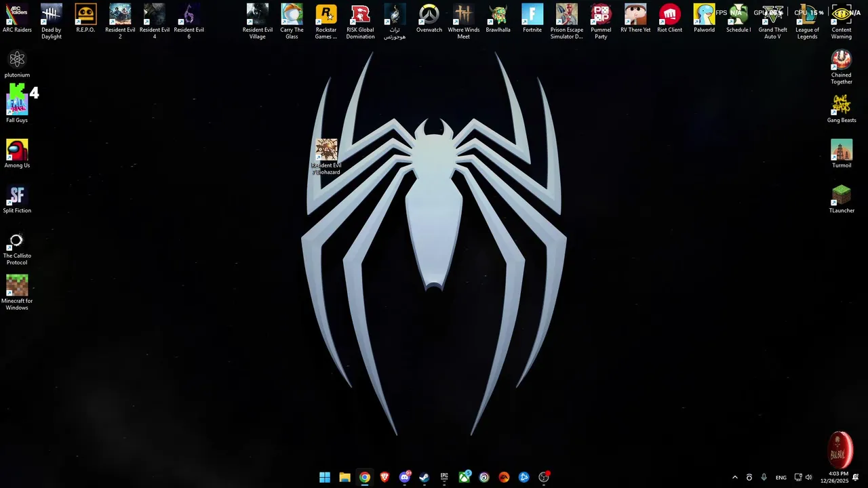Screen dimensions: 868x488
Task: Select the Schedule I shortcut
Action: click(x=738, y=18)
